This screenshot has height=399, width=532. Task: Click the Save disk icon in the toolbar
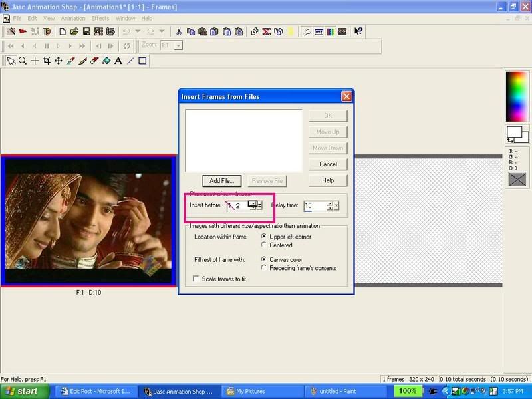(x=86, y=31)
